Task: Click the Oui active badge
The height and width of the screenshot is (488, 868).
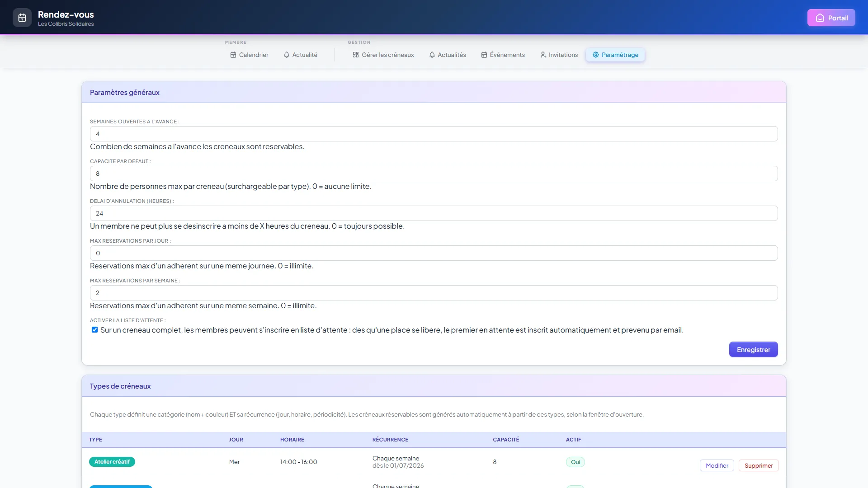Action: click(576, 462)
